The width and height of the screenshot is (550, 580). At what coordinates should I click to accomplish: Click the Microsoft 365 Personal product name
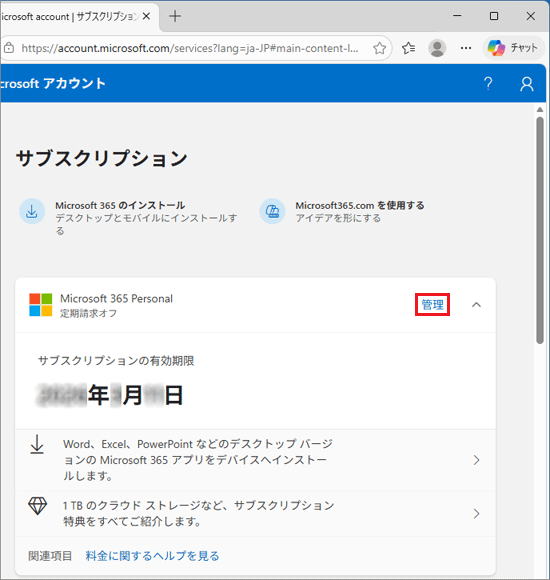tap(116, 299)
